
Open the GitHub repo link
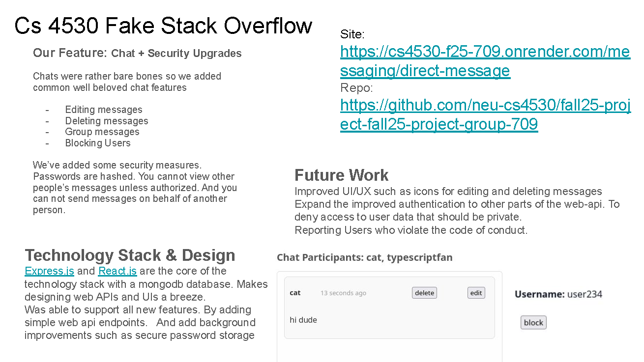[485, 114]
